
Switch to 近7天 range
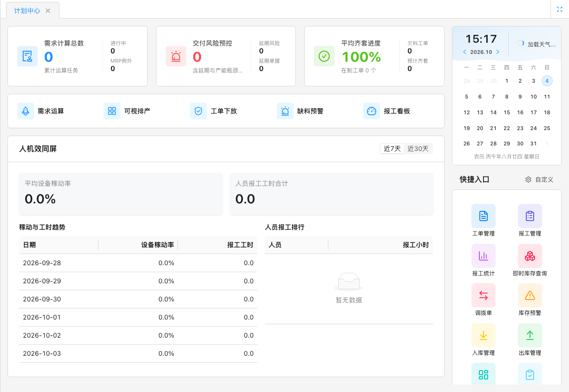coord(392,149)
